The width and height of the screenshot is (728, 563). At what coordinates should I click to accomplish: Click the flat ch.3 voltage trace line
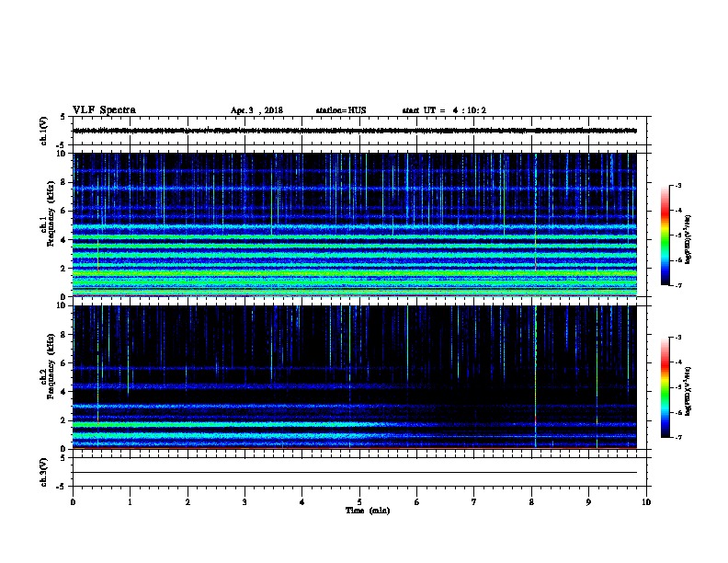(x=355, y=473)
